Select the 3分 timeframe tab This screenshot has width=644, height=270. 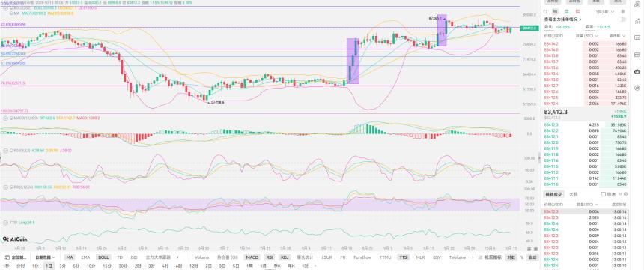(62, 266)
